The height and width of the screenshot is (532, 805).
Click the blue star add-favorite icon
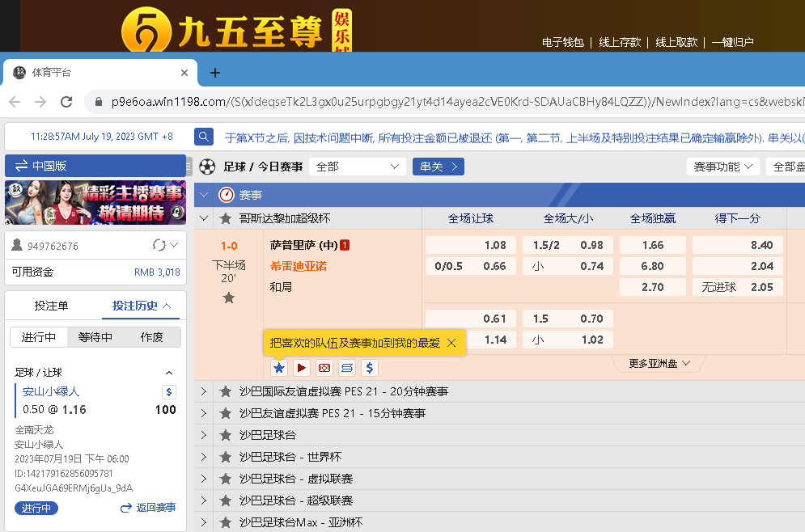pos(279,368)
